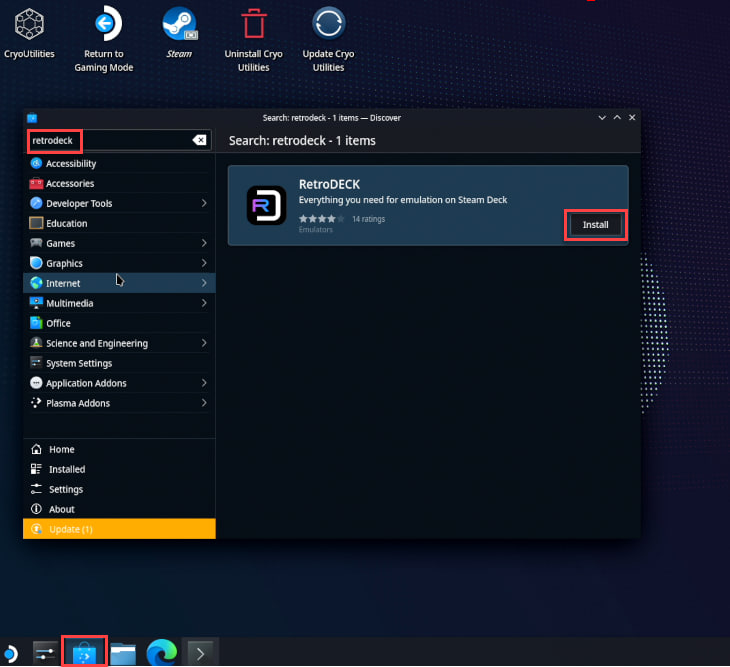Open the Games category
The height and width of the screenshot is (667, 730).
119,243
